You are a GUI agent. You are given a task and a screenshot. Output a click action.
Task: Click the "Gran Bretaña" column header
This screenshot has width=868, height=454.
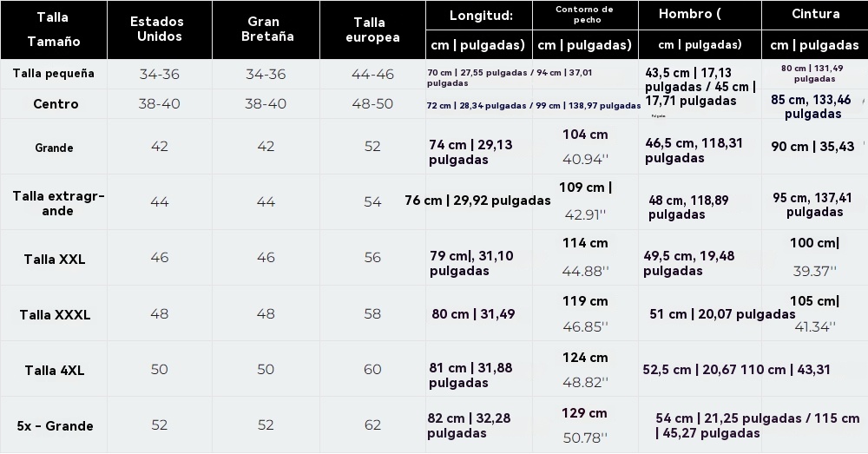[x=266, y=30]
